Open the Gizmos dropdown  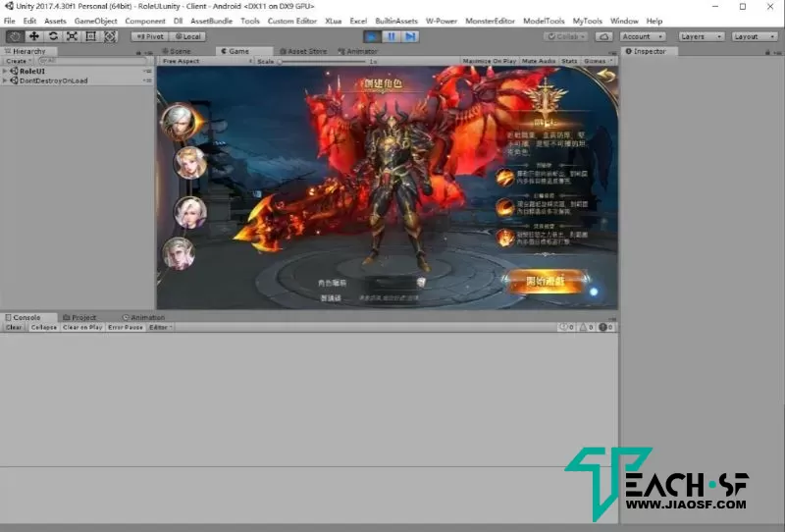(598, 61)
